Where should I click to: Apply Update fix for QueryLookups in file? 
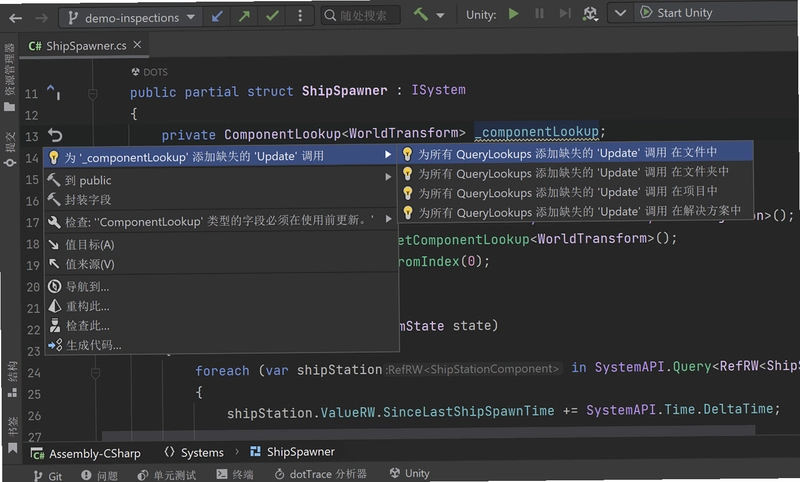point(576,153)
